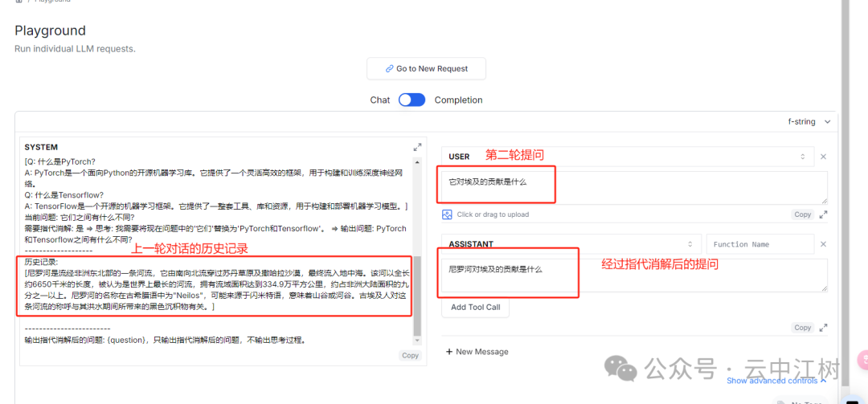Click into the USER message text box
Viewport: 868px width, 404px height.
634,188
